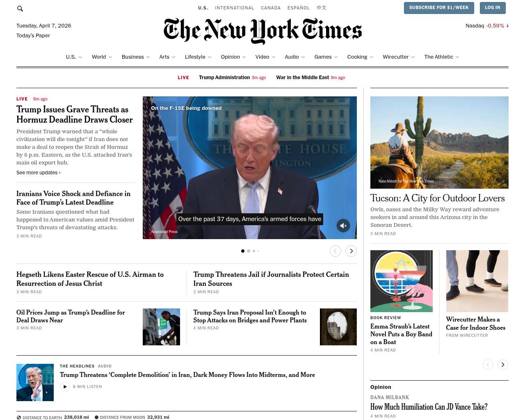
Task: Switch to the Canada edition
Action: pos(271,8)
